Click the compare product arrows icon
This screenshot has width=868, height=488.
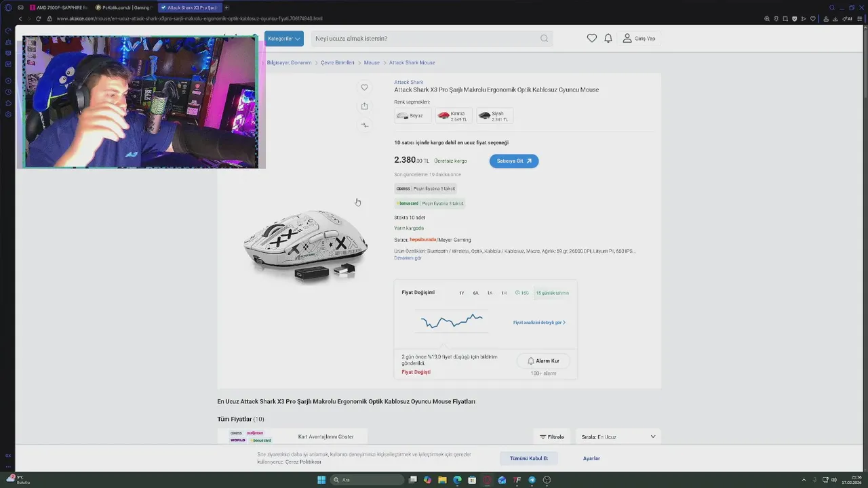pyautogui.click(x=364, y=125)
